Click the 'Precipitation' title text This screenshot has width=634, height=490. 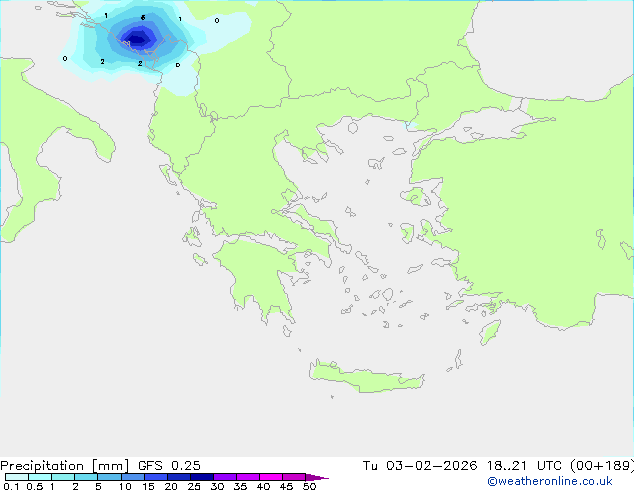(x=42, y=466)
